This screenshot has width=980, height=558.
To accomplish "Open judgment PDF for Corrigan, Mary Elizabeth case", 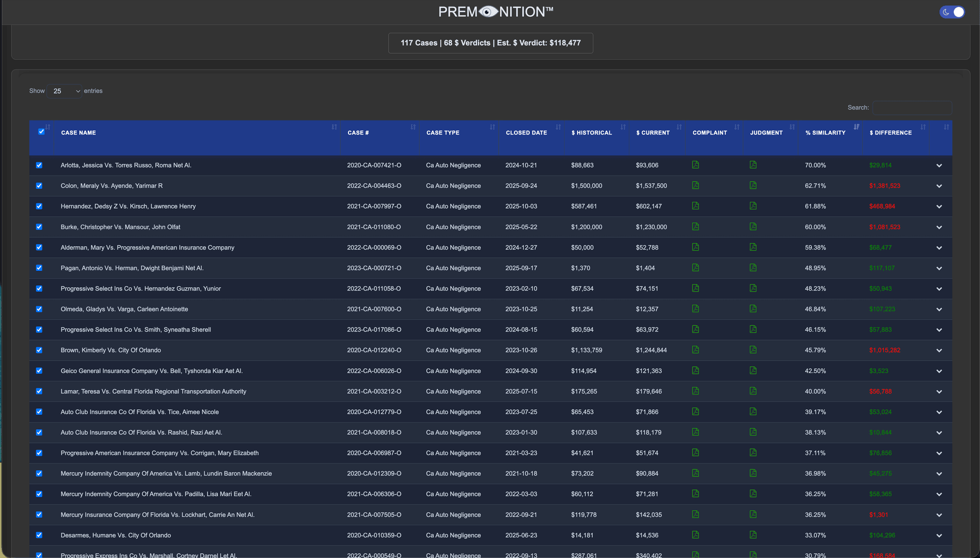I will pos(753,452).
